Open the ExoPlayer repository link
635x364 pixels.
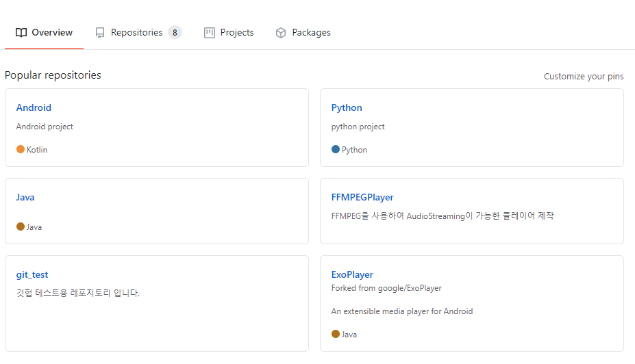pos(352,274)
